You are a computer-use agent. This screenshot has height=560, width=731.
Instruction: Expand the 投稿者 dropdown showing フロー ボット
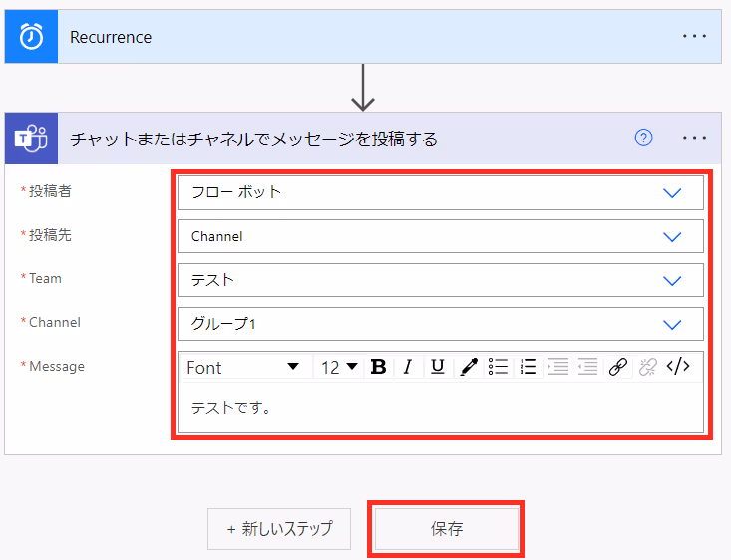coord(441,193)
